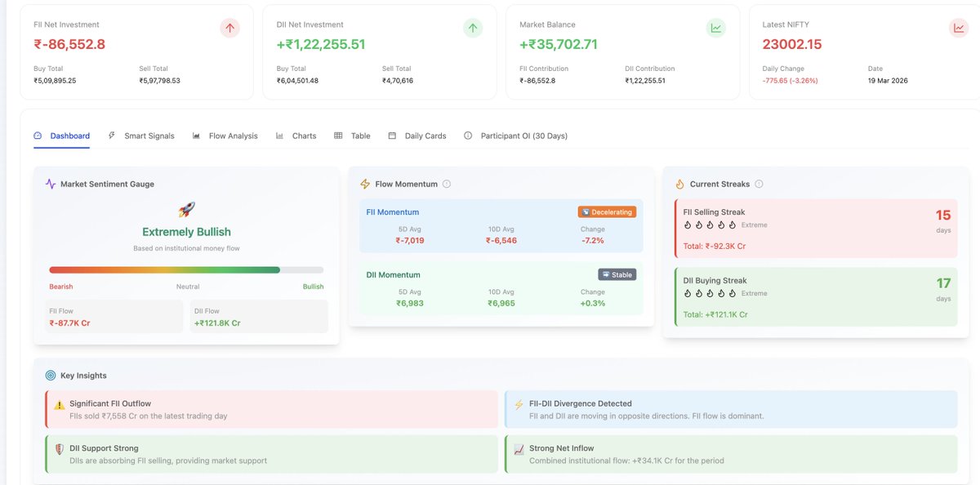Click the target icon next to Key Insights
Screen dimensions: 980x485
(x=51, y=376)
